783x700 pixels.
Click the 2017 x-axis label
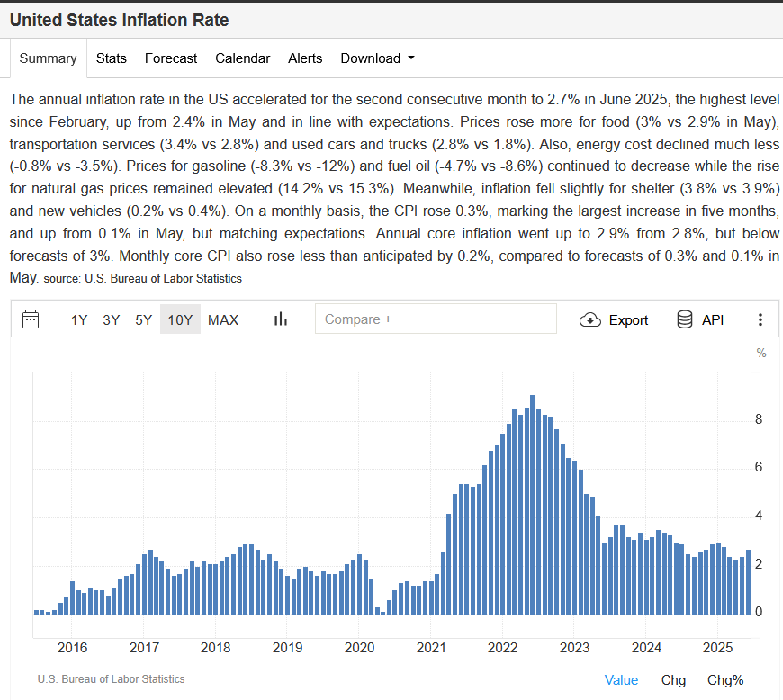click(x=144, y=648)
